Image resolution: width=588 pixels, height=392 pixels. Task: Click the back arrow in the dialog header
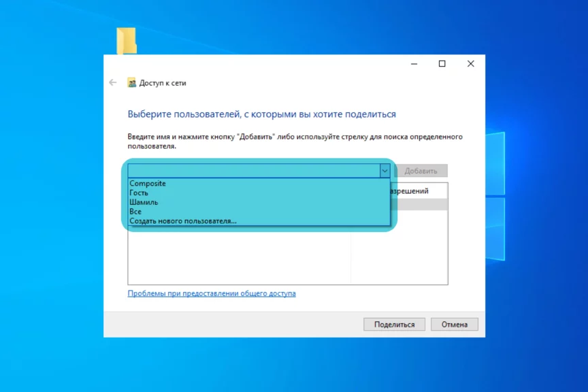[x=113, y=82]
